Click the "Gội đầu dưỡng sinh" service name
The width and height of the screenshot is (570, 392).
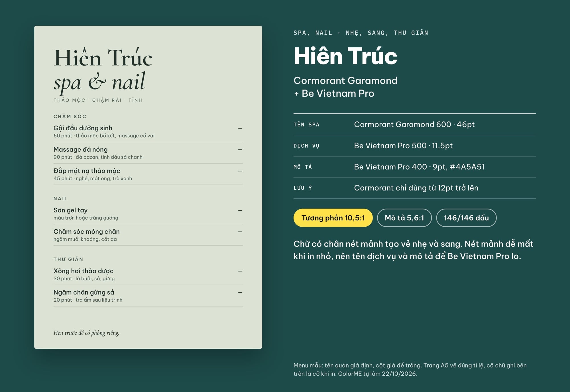click(x=83, y=128)
